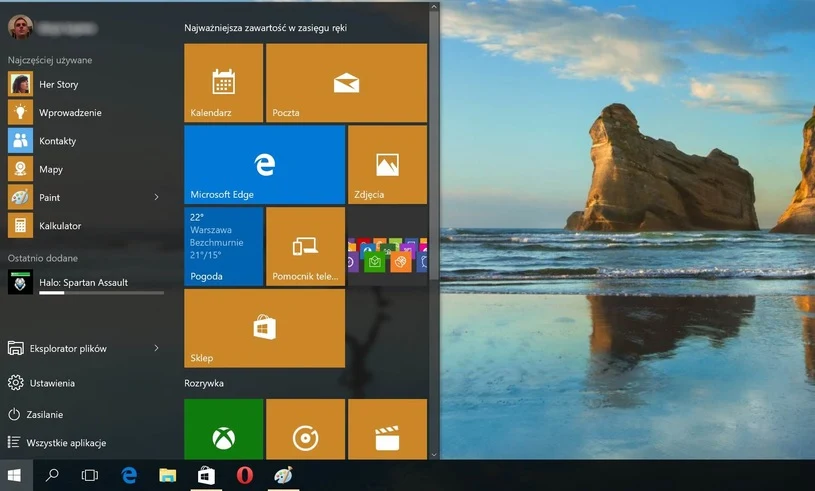This screenshot has height=491, width=815.
Task: Click the Start menu scrollbar thumb
Action: tap(434, 145)
